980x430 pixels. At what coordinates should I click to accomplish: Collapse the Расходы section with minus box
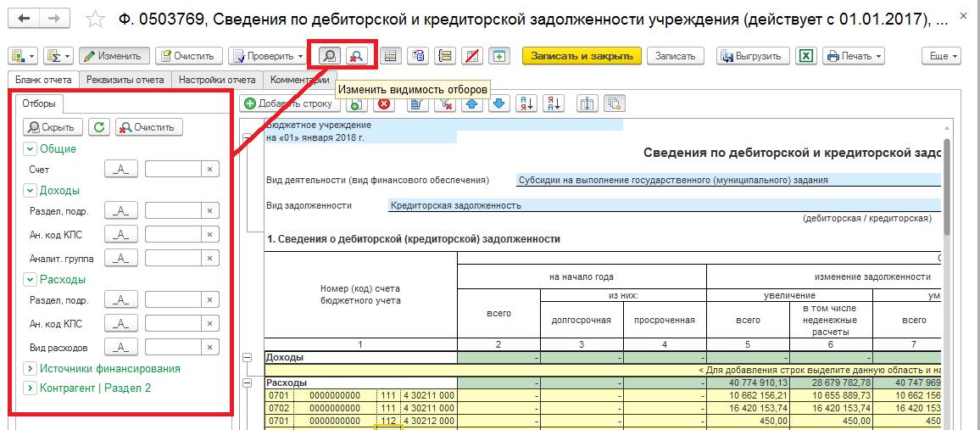[x=248, y=383]
